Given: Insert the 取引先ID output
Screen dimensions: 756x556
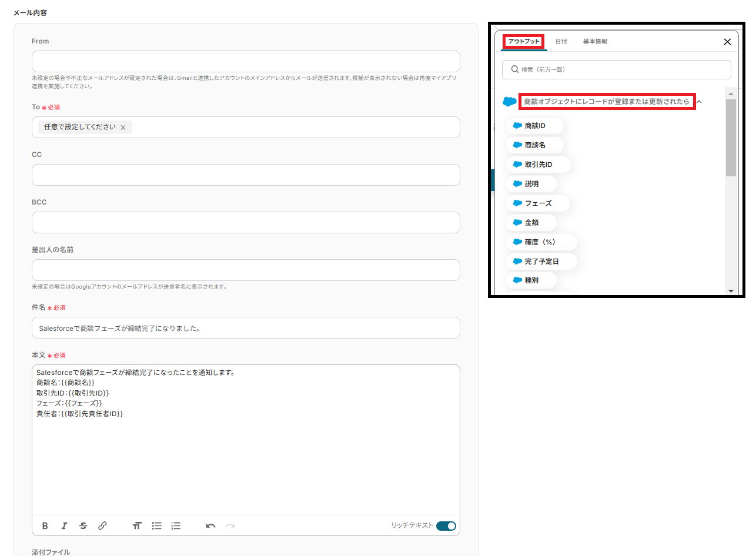Looking at the screenshot, I should click(538, 165).
